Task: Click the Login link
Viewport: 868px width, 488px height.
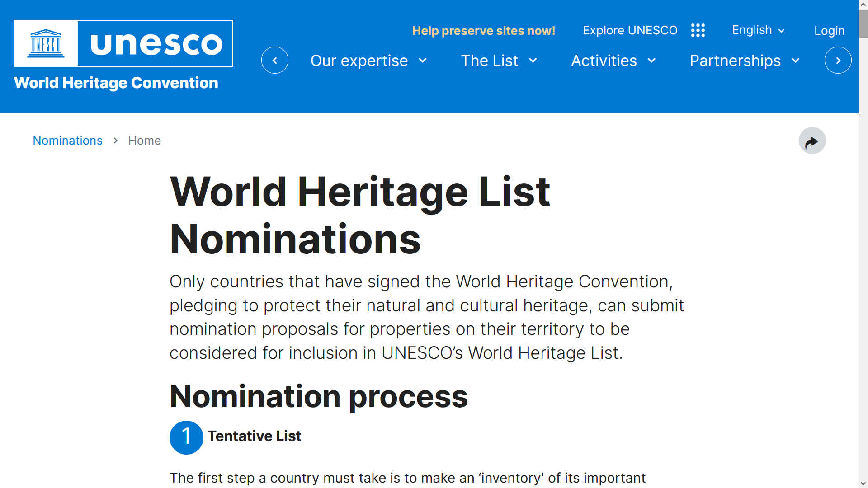Action: tap(829, 31)
